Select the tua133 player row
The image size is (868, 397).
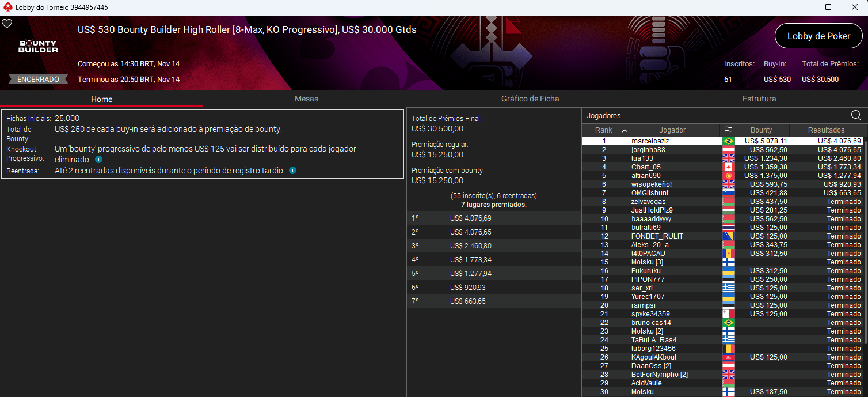point(662,158)
